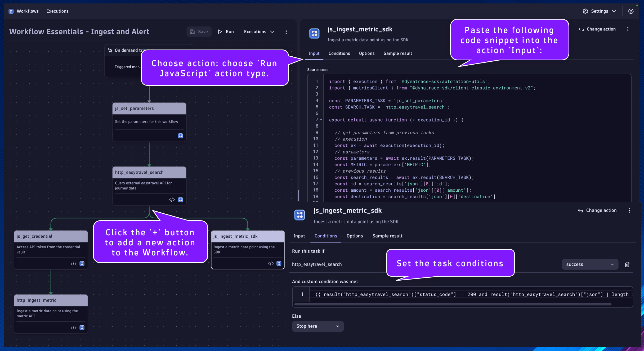Click the Run play icon
This screenshot has width=644, height=351.
point(220,31)
